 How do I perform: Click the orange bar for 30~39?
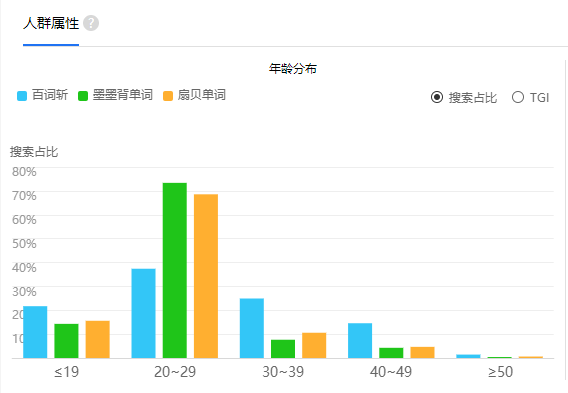click(314, 346)
